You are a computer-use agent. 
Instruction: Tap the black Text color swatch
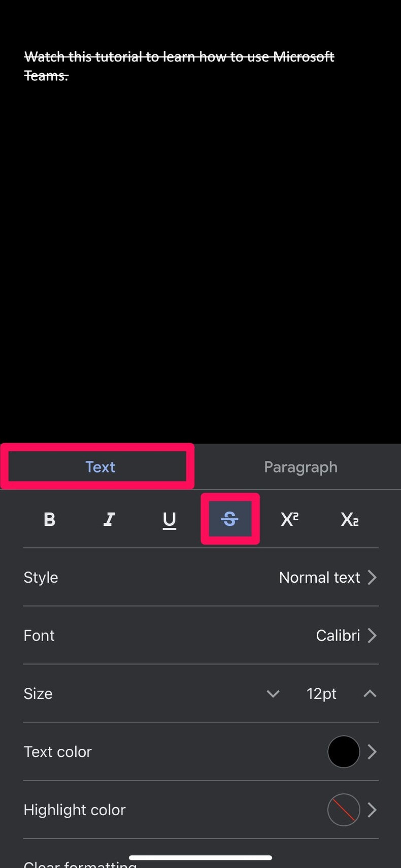tap(344, 751)
